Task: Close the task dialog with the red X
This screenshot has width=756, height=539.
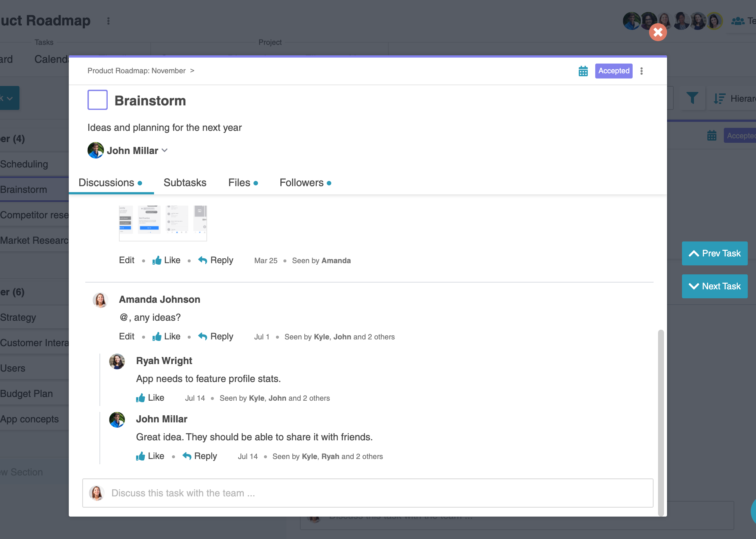Action: pos(658,32)
